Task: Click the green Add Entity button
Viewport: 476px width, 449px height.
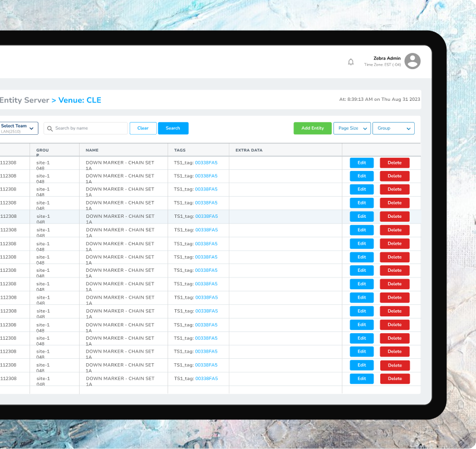Action: [312, 128]
